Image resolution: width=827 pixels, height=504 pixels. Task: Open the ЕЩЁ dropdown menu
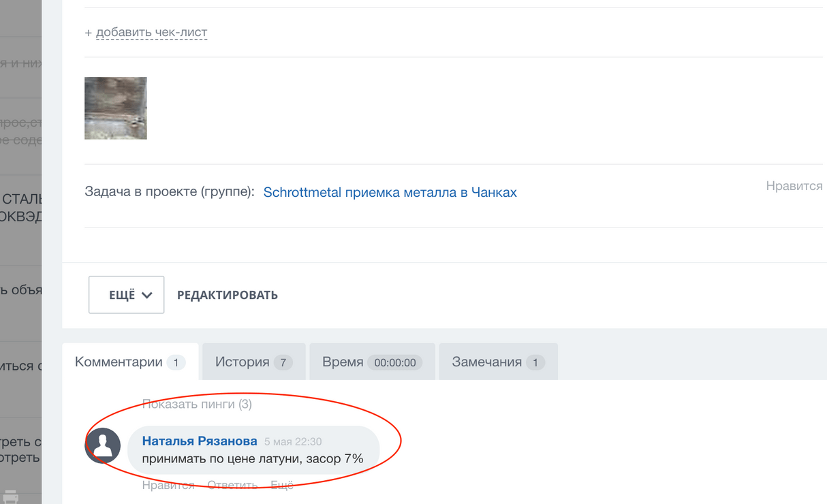126,294
